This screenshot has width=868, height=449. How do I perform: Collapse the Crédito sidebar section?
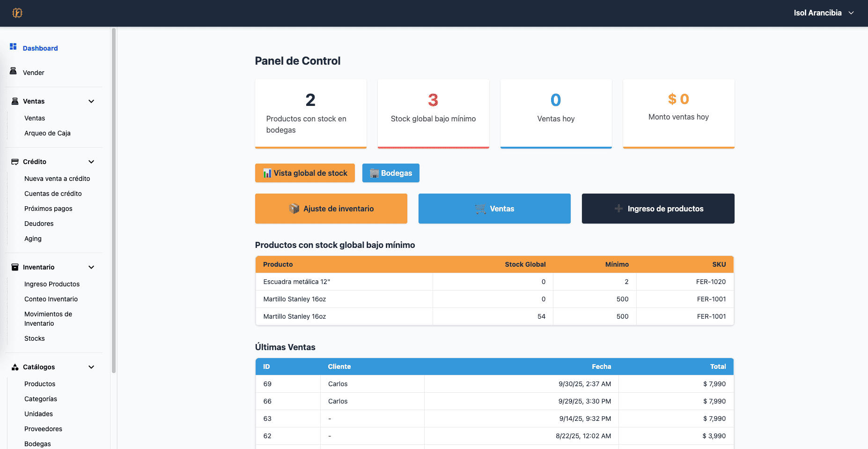point(91,161)
